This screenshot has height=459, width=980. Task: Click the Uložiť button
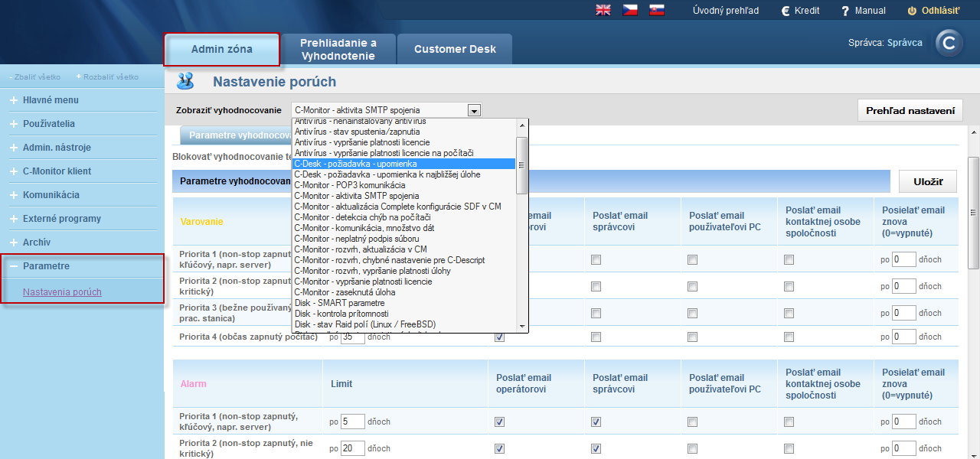pyautogui.click(x=928, y=182)
